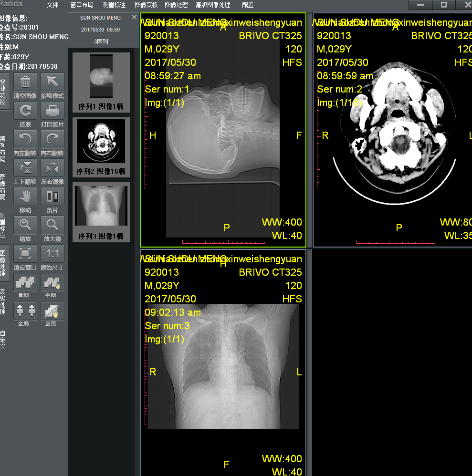Click the restore (还原) icon
Image resolution: width=472 pixels, height=476 pixels.
click(25, 111)
